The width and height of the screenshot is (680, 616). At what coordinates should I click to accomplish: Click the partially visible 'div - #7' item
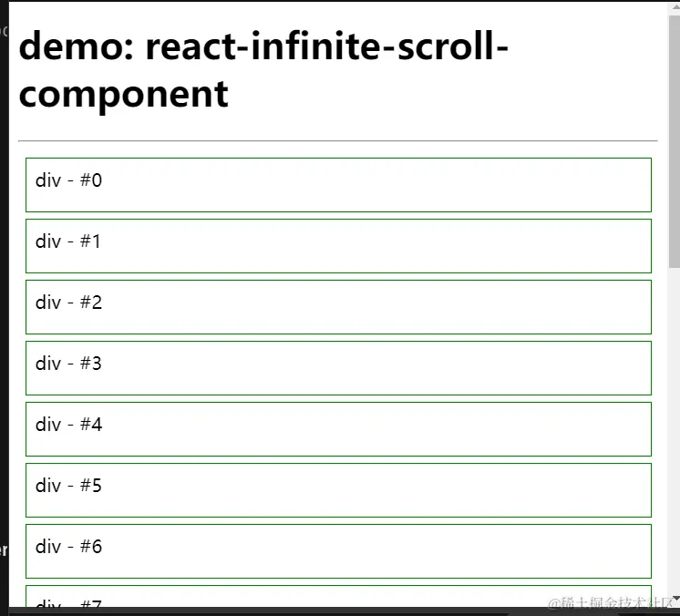[x=338, y=596]
